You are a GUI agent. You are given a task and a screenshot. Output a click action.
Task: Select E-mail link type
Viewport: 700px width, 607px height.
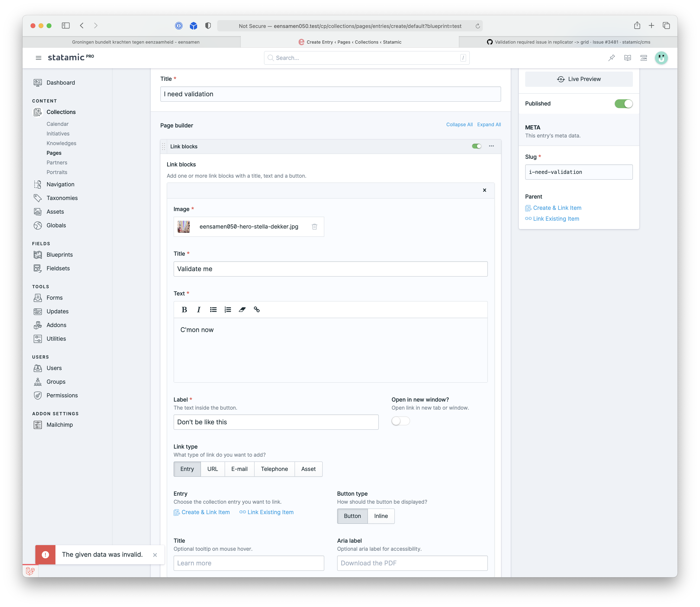239,469
